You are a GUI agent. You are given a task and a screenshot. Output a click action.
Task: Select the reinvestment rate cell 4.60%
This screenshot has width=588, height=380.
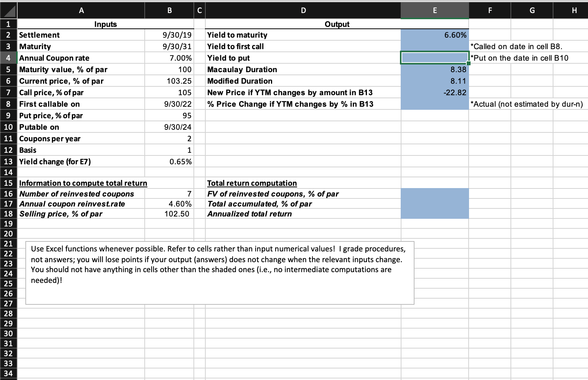(169, 204)
